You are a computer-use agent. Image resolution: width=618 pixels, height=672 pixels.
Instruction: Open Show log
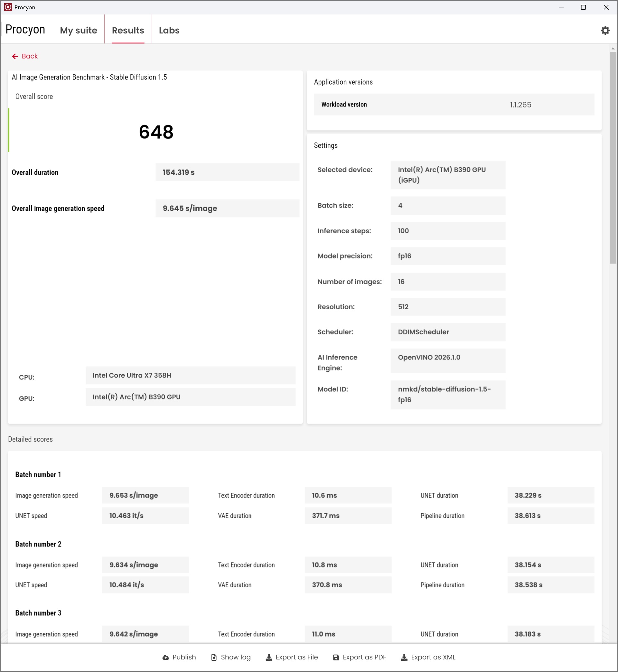coord(231,657)
